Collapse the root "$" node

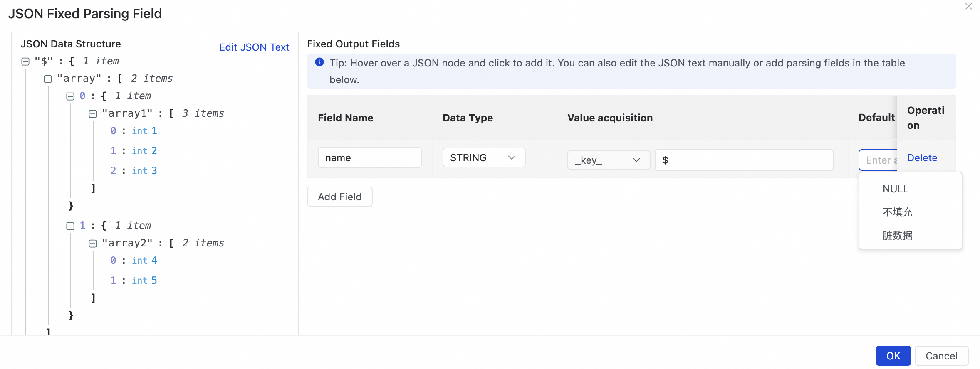(x=25, y=61)
